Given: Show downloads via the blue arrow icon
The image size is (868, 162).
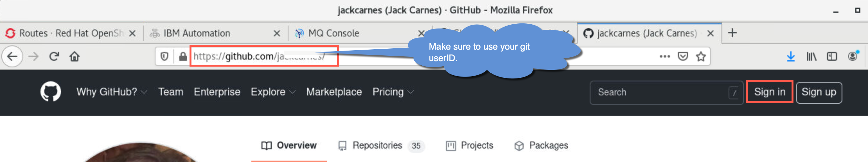Looking at the screenshot, I should 791,56.
